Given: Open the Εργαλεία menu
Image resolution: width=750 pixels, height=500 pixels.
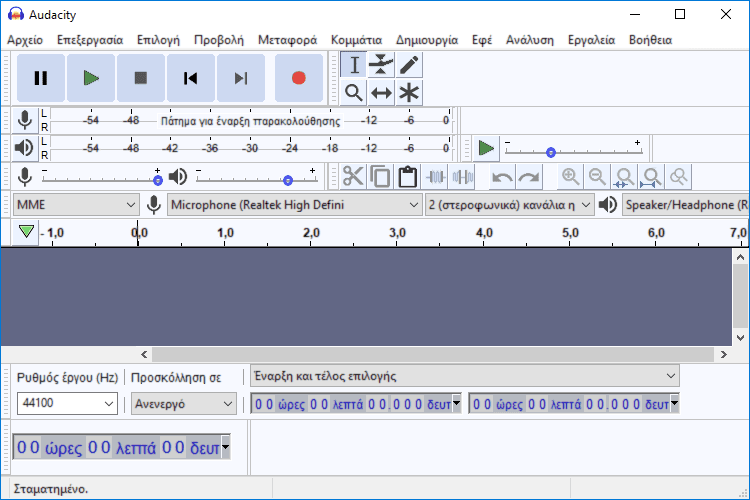Looking at the screenshot, I should [591, 40].
